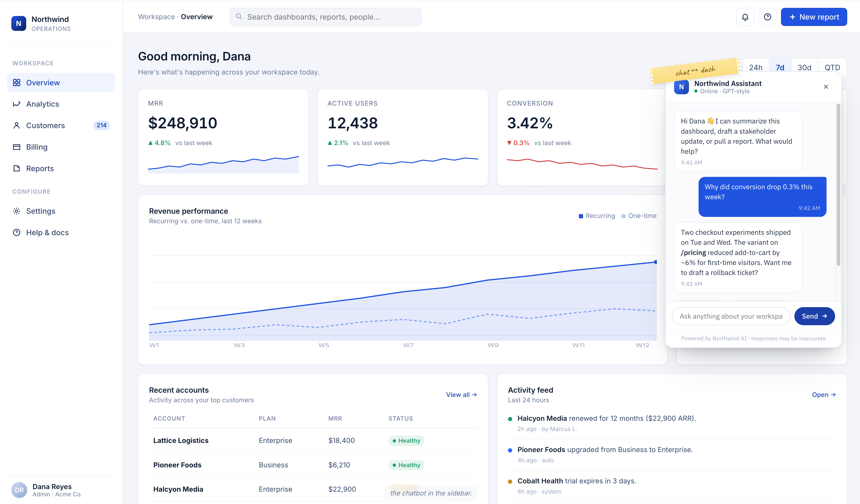Click the notifications bell icon

(x=745, y=17)
